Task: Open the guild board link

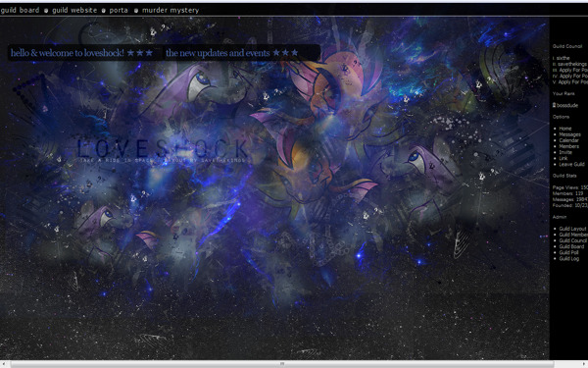Action: click(x=20, y=10)
